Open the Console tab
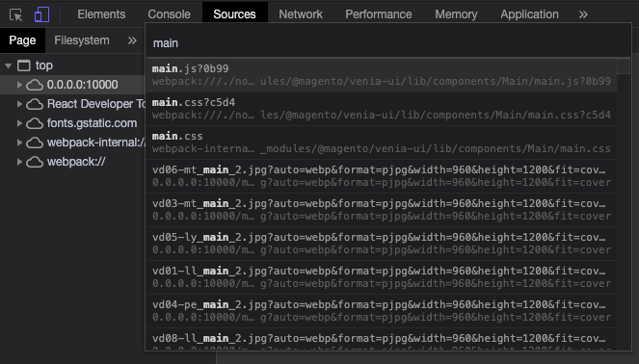The image size is (639, 364). tap(169, 14)
